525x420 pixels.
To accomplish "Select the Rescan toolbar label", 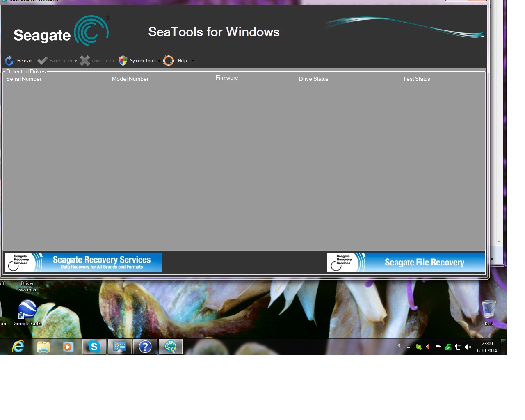I will [25, 61].
